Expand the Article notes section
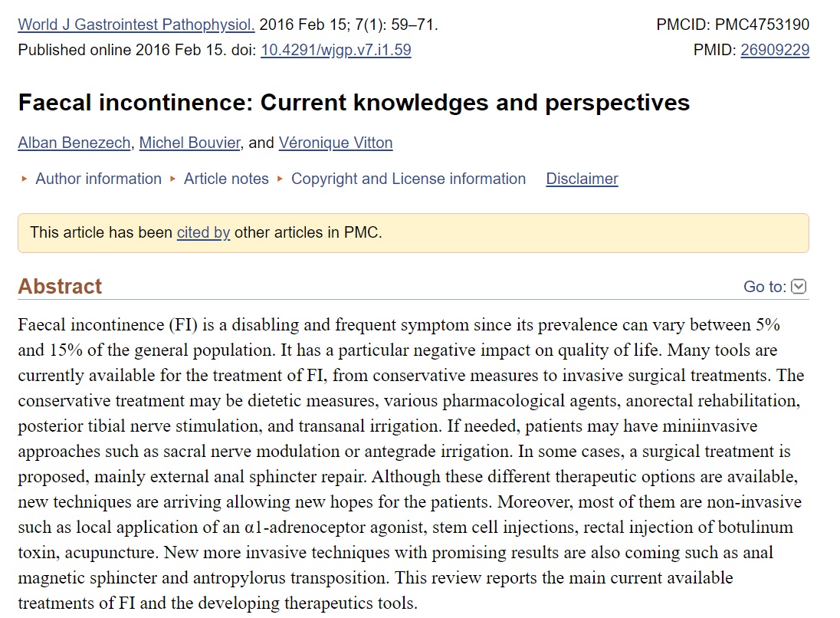The width and height of the screenshot is (840, 618). (226, 179)
